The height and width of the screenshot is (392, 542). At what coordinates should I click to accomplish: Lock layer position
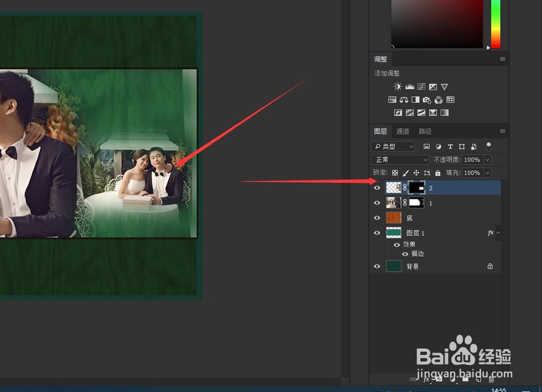click(416, 173)
